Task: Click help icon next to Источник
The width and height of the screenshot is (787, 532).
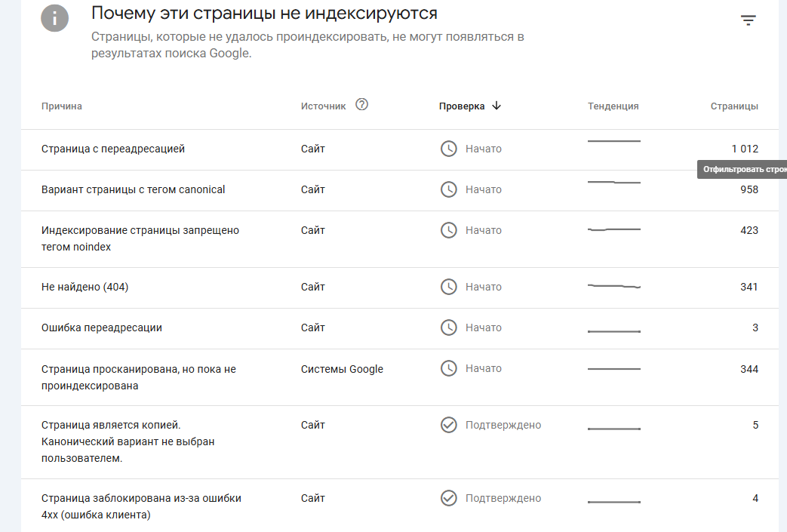Action: (x=361, y=105)
